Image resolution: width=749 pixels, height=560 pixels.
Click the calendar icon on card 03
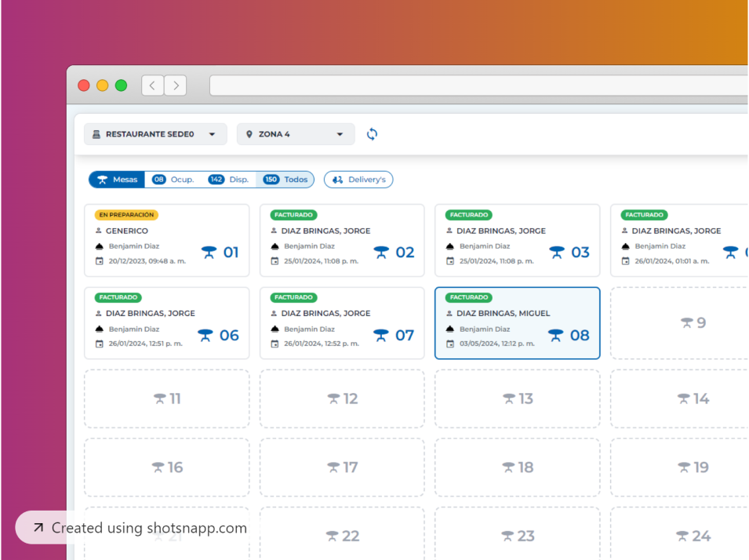[450, 261]
